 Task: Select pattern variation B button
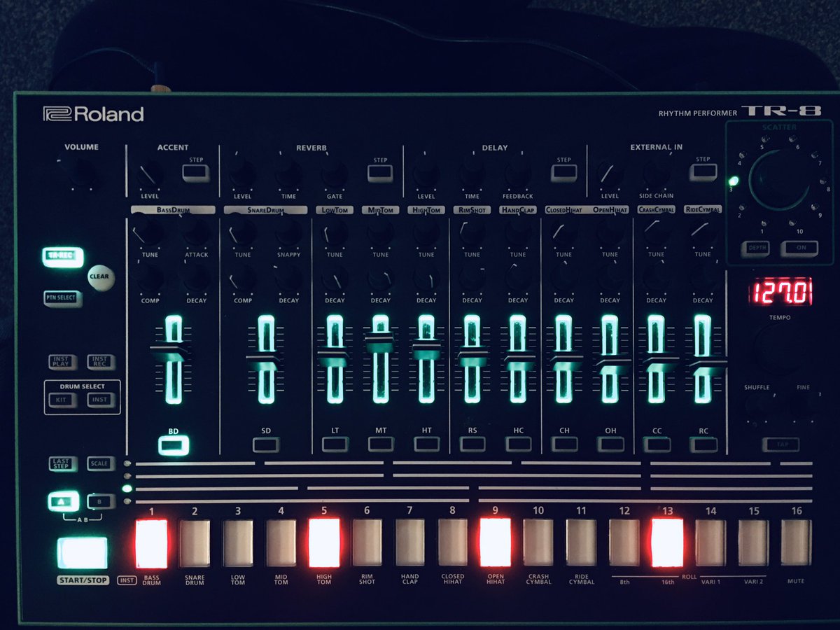point(100,501)
